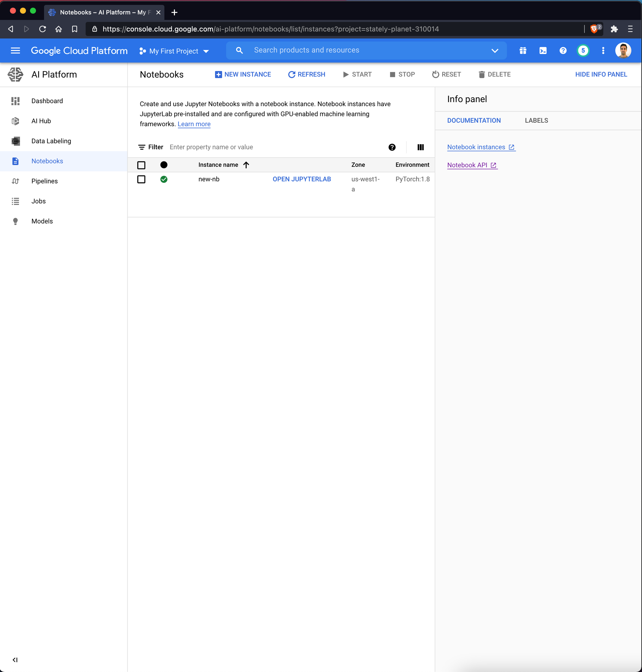Check the new-nb instance row
The image size is (642, 672).
[x=141, y=179]
